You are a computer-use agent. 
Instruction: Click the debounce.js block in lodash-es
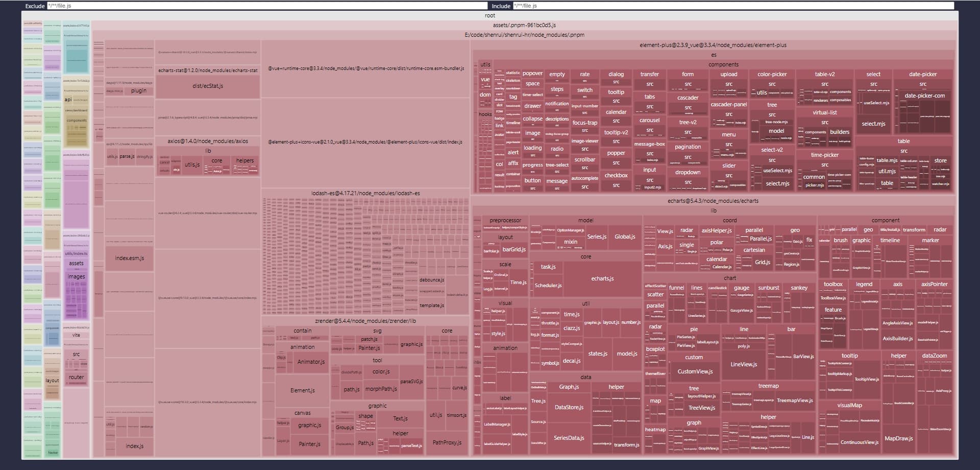(432, 280)
